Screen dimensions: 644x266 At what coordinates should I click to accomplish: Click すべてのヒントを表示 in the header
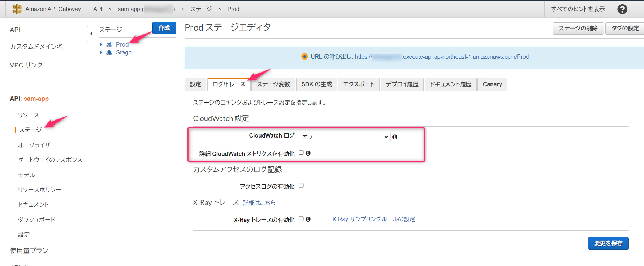[x=578, y=9]
